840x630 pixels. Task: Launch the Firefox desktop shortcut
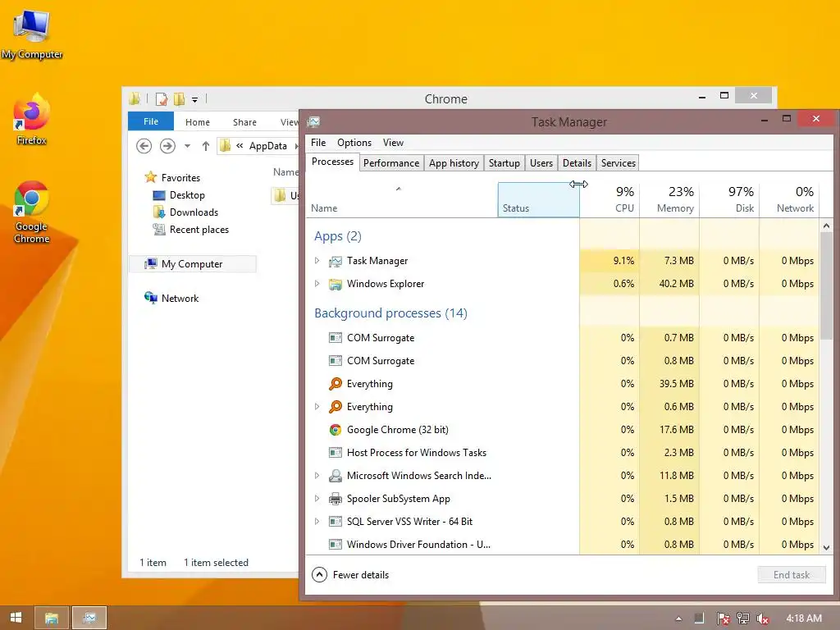[32, 119]
